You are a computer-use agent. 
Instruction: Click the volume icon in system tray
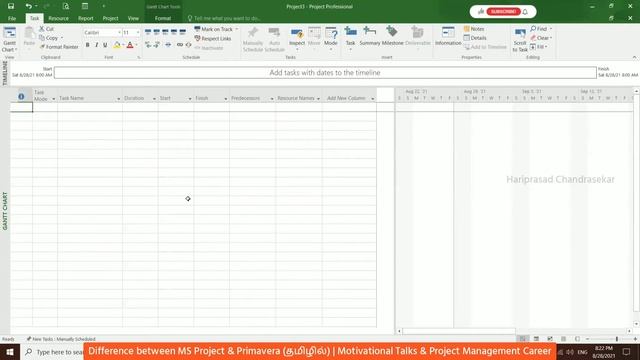[x=570, y=352]
